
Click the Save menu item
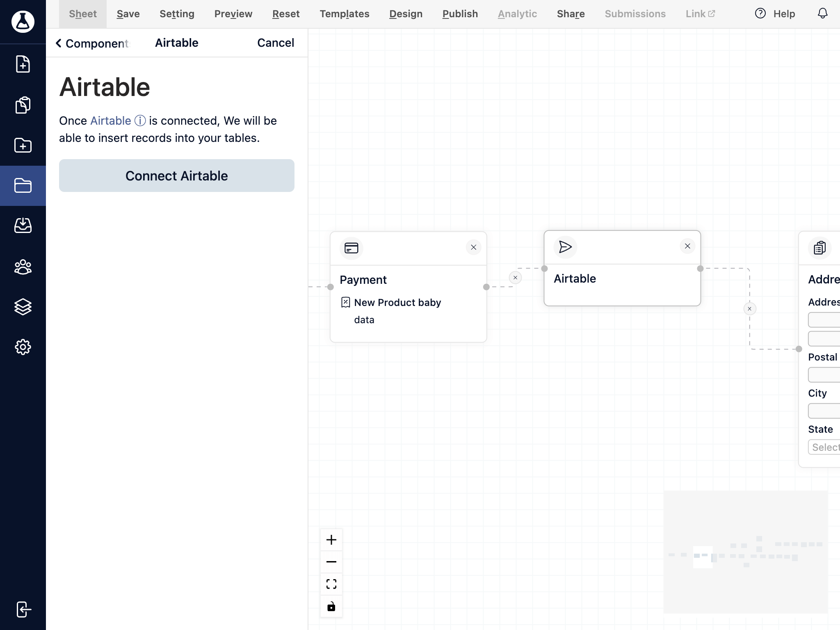pos(128,14)
